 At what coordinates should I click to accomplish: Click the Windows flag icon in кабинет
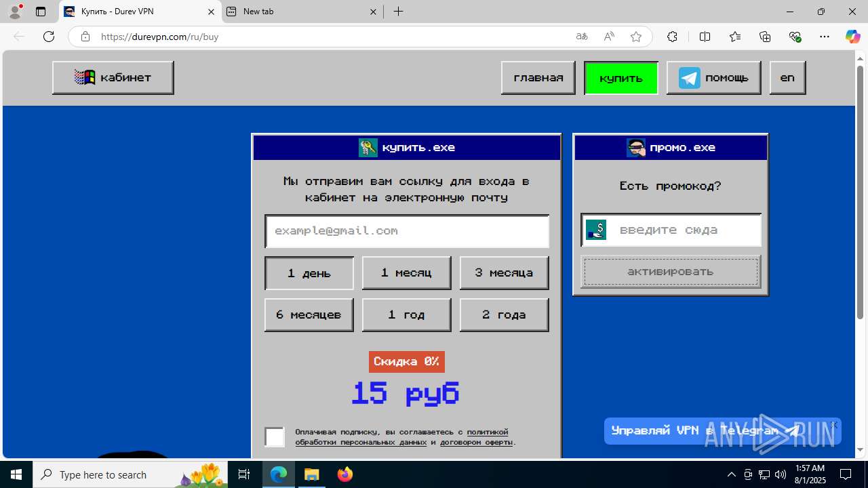[x=85, y=77]
